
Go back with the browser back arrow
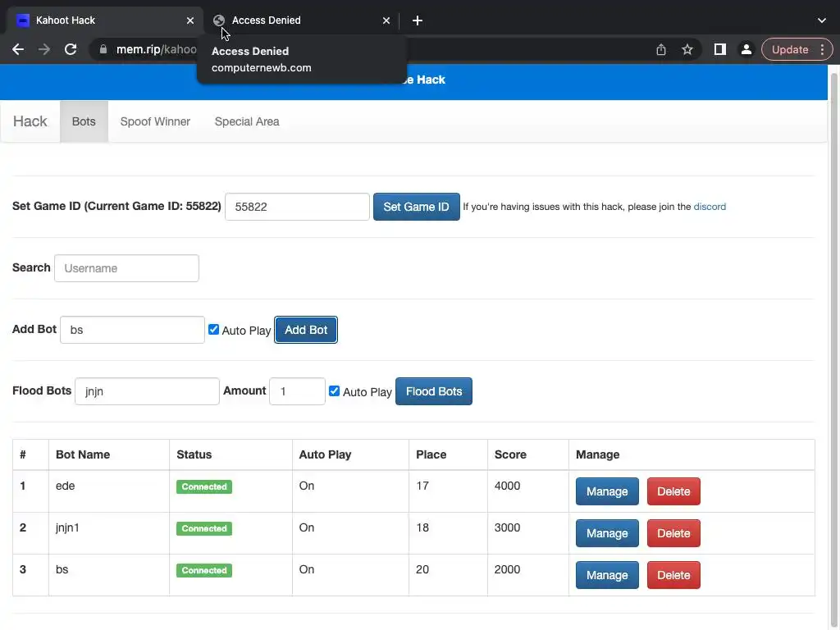click(18, 49)
